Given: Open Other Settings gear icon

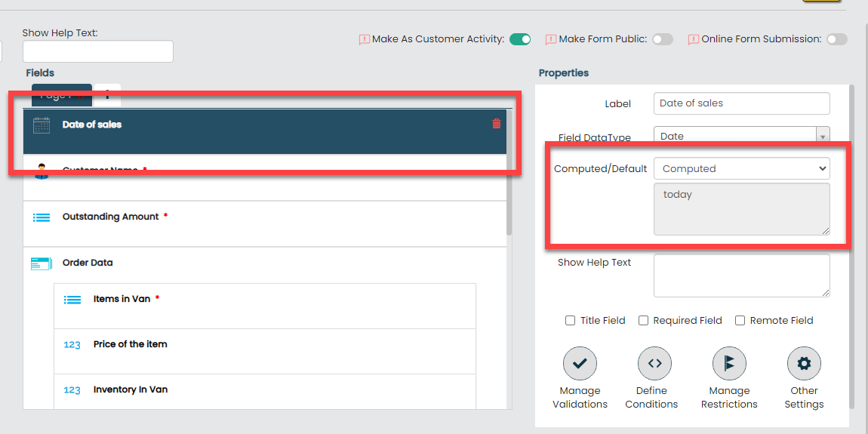Looking at the screenshot, I should 804,364.
